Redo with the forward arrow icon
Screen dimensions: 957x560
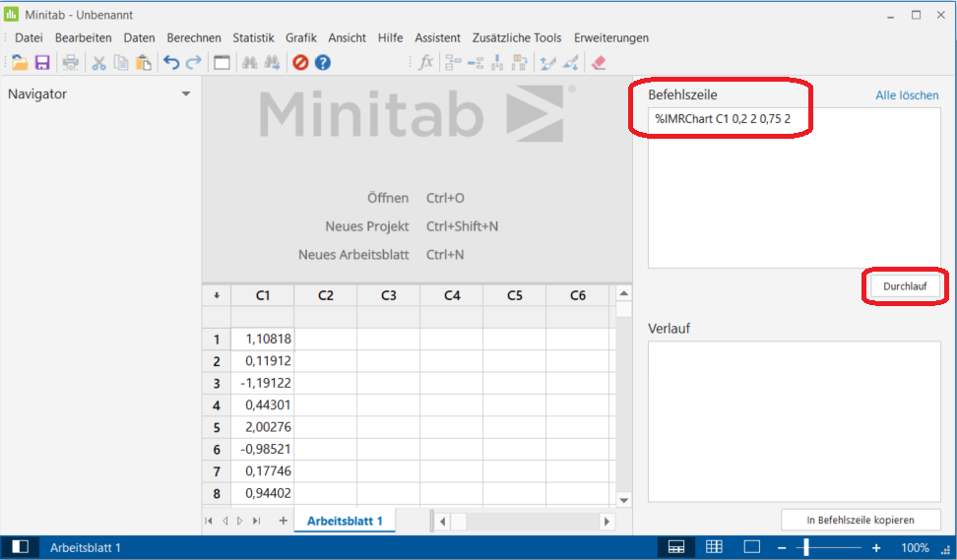194,62
